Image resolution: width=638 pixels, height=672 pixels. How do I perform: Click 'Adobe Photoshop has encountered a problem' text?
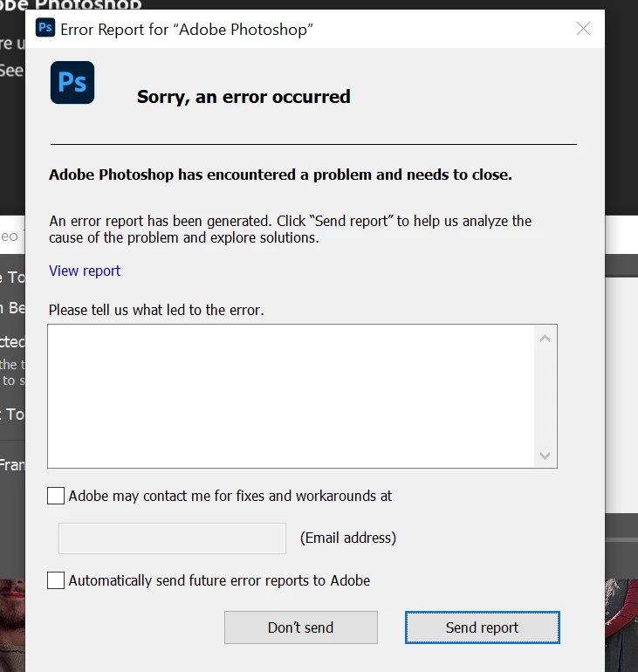click(x=280, y=175)
